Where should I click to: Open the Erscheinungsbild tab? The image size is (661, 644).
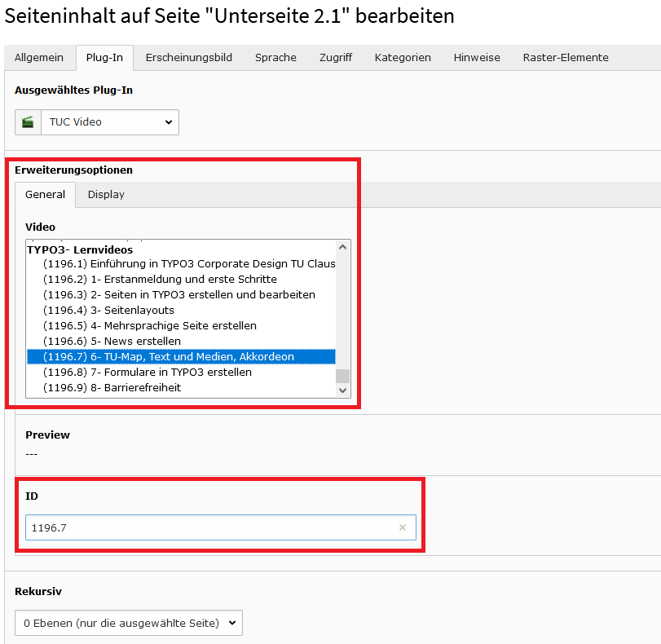click(188, 57)
